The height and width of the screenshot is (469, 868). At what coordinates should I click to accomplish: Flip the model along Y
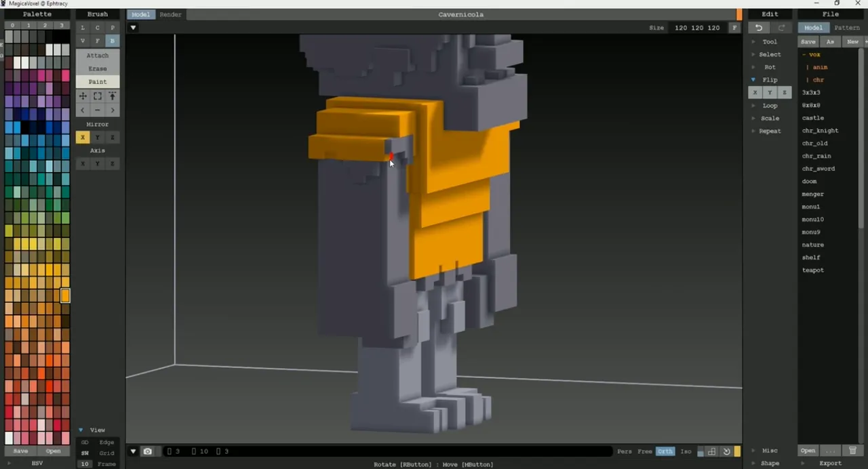[770, 92]
